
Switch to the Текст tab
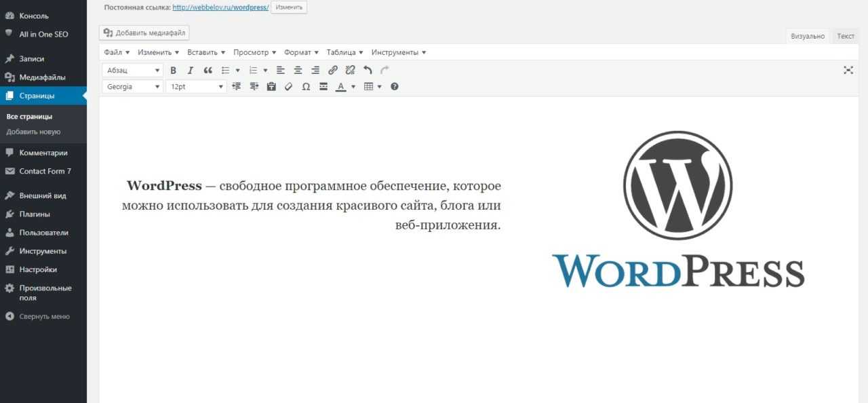[x=846, y=35]
